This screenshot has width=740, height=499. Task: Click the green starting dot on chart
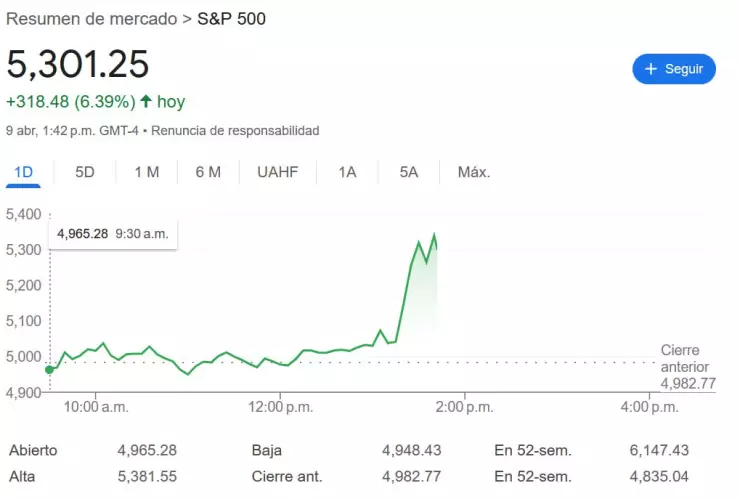[x=50, y=370]
